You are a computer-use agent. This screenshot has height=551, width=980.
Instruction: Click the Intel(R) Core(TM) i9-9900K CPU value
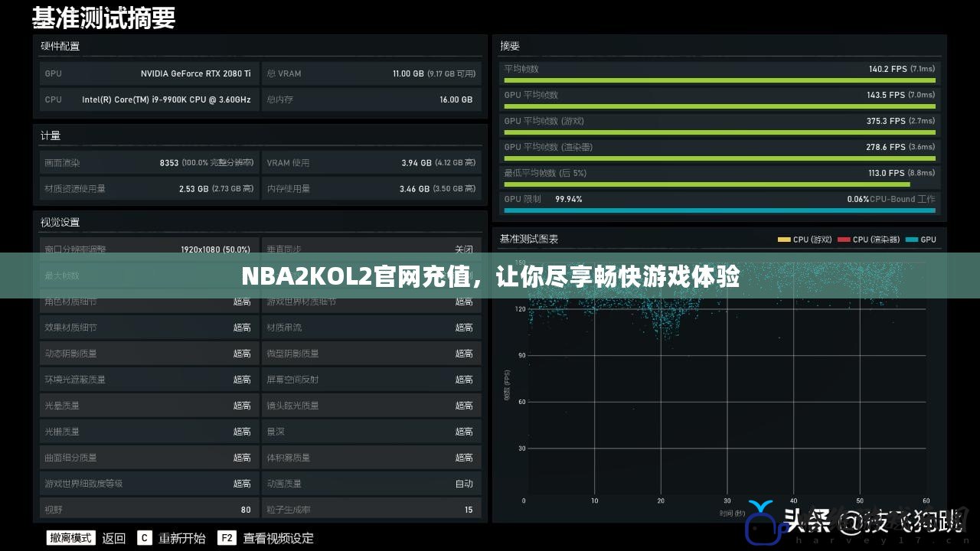(x=166, y=99)
